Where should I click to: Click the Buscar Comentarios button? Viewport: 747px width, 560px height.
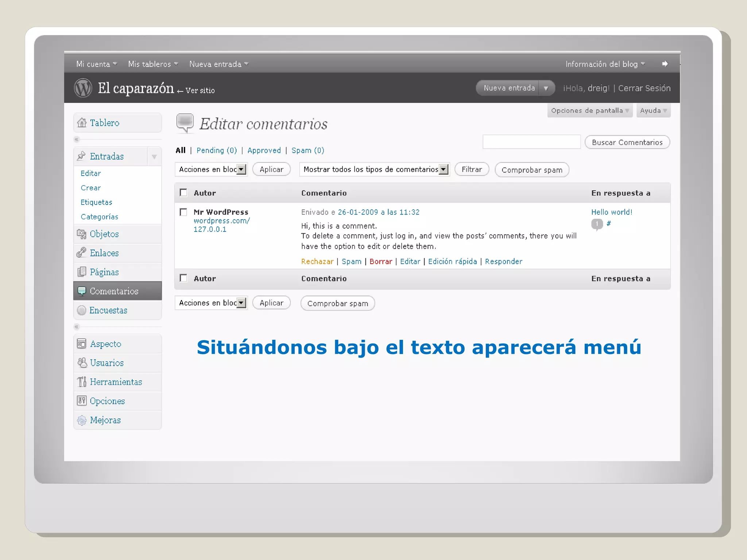pyautogui.click(x=627, y=142)
